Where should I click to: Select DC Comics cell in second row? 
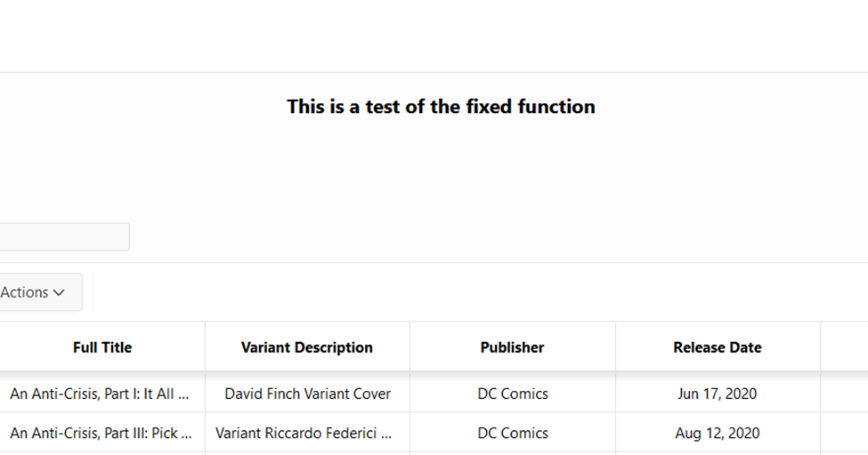pyautogui.click(x=513, y=433)
